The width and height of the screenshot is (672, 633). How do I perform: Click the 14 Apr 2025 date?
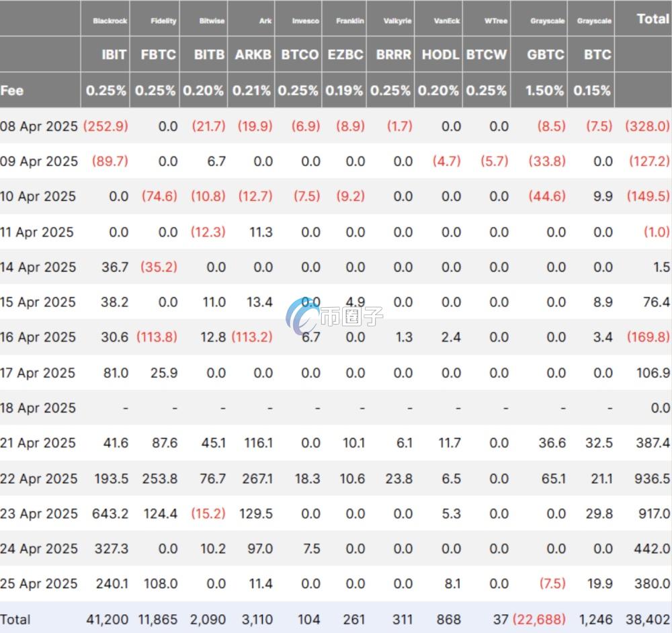(38, 267)
